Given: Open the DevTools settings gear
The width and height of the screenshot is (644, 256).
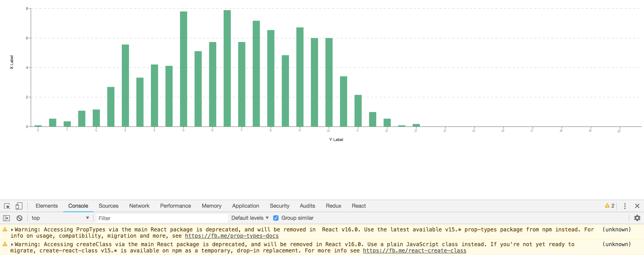Looking at the screenshot, I should [x=637, y=218].
